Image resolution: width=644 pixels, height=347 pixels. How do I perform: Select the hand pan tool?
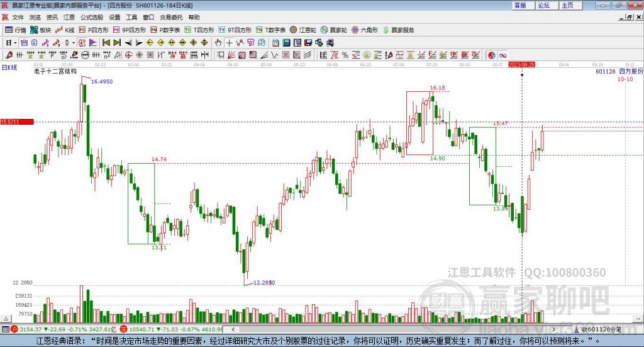click(218, 43)
